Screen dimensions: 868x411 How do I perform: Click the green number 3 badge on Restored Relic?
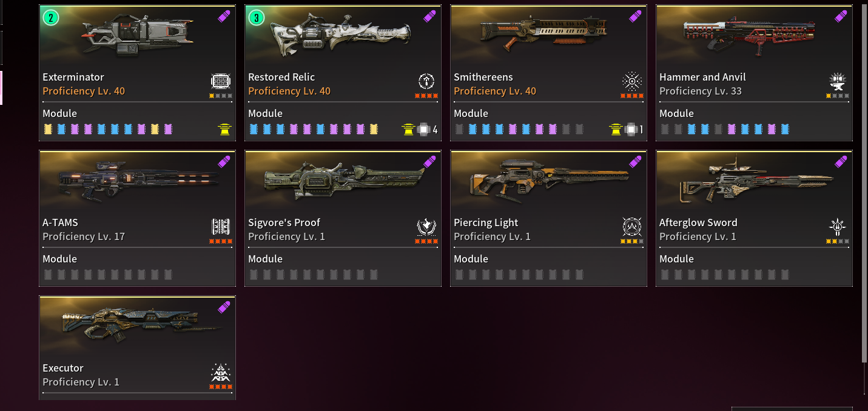coord(257,18)
